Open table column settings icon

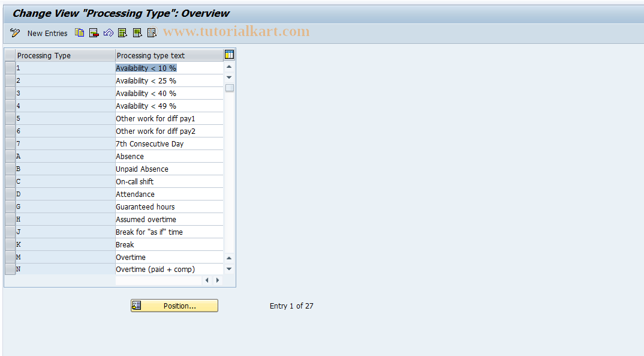[229, 55]
